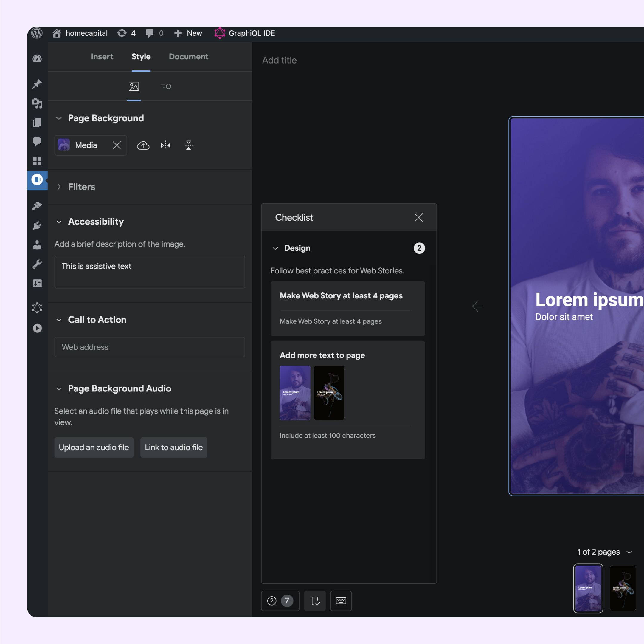Go to previous page arrow
The height and width of the screenshot is (644, 644).
(x=477, y=306)
